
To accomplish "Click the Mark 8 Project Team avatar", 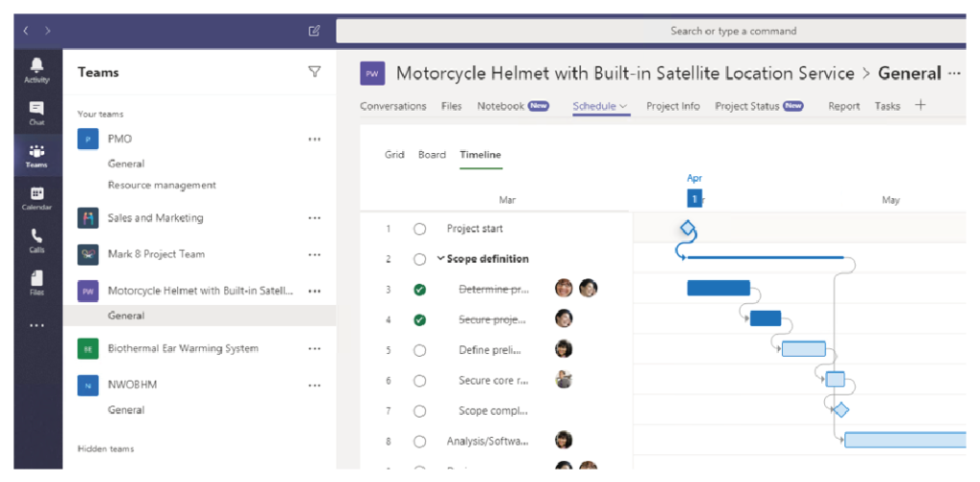I will point(88,254).
